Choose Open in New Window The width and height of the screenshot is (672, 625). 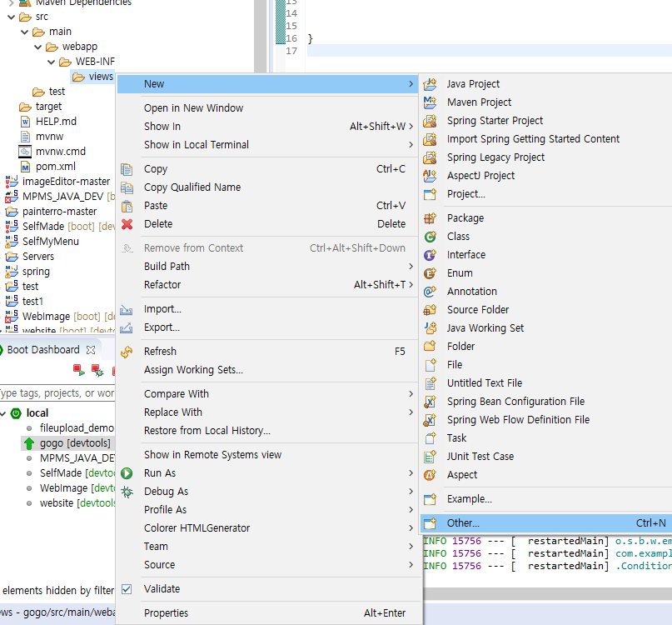(x=194, y=108)
